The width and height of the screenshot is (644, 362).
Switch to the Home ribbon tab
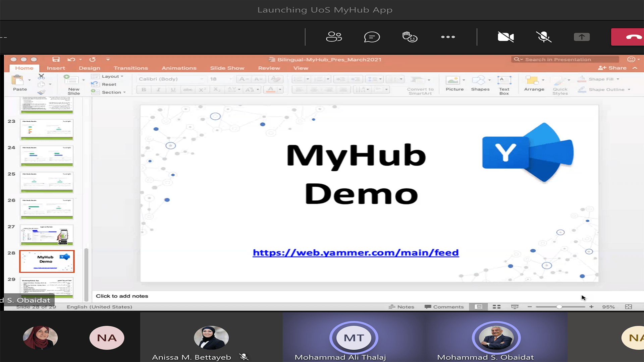click(x=24, y=68)
